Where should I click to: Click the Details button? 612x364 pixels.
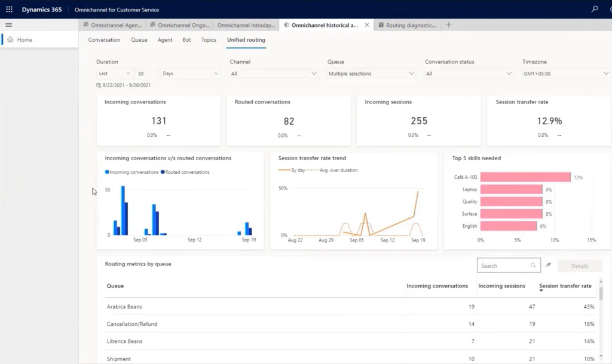(579, 266)
